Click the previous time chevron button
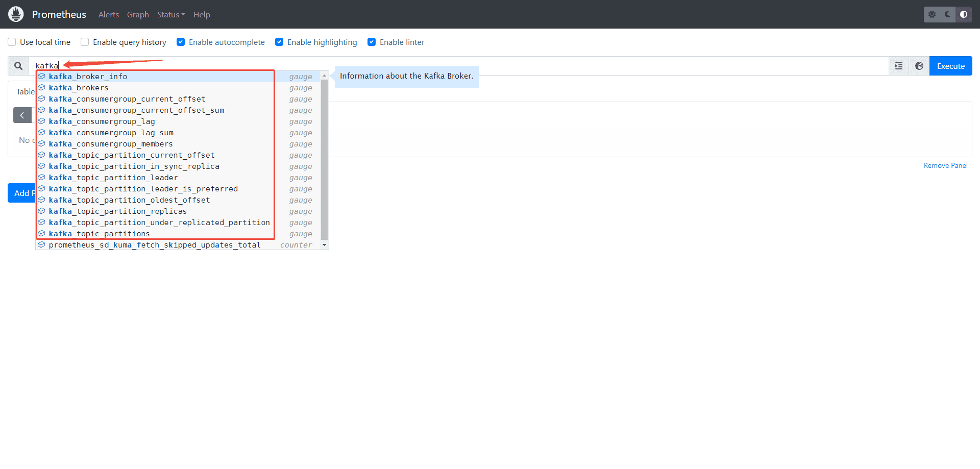The width and height of the screenshot is (980, 469). coord(22,115)
